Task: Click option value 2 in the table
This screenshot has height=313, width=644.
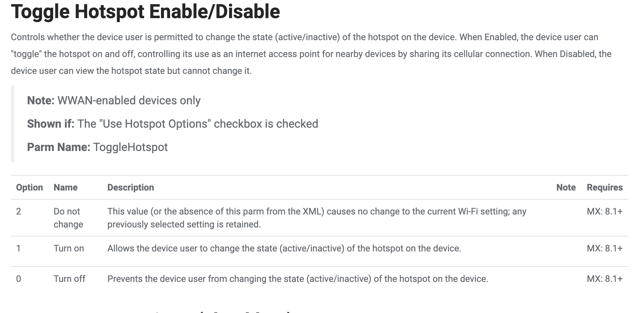Action: click(x=18, y=212)
